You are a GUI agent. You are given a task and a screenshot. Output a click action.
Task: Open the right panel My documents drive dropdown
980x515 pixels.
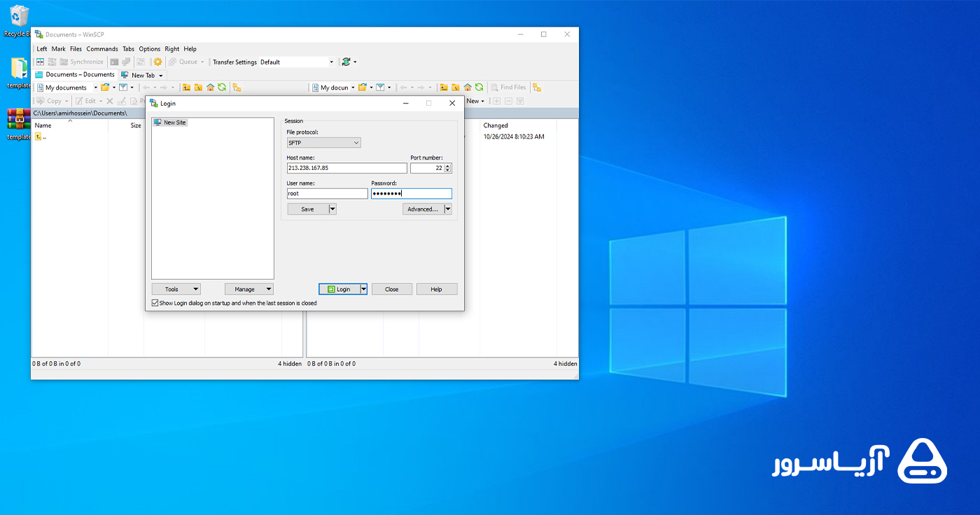click(353, 87)
